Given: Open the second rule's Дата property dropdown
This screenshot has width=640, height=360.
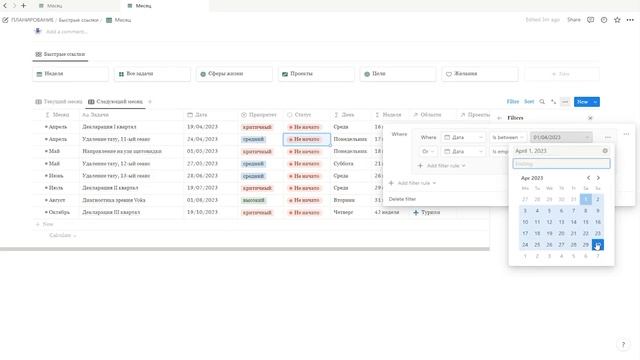Looking at the screenshot, I should [464, 151].
